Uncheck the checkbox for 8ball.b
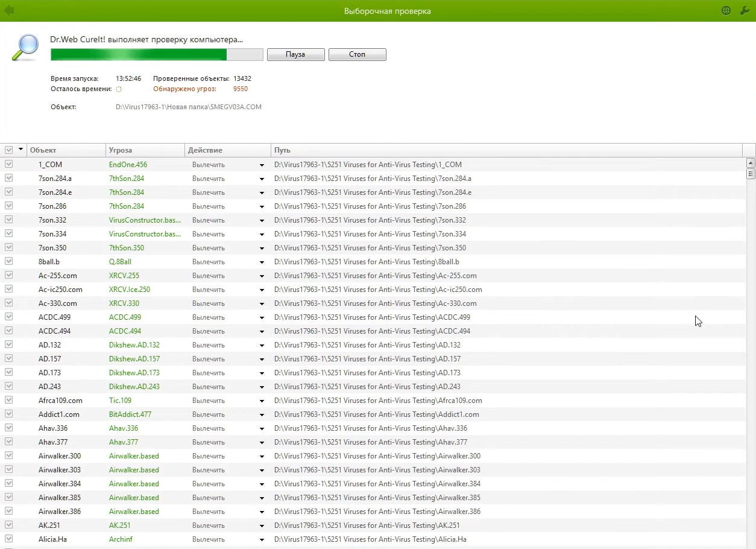The height and width of the screenshot is (549, 756). [9, 261]
